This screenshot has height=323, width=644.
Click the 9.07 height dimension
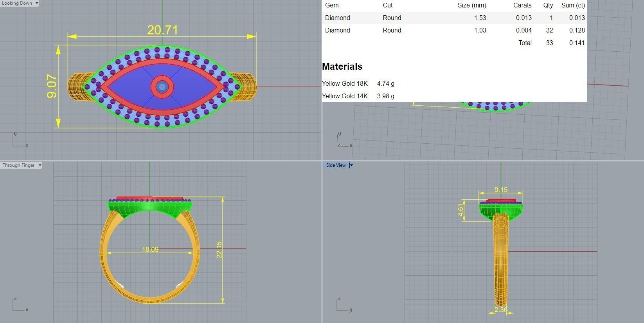point(52,87)
